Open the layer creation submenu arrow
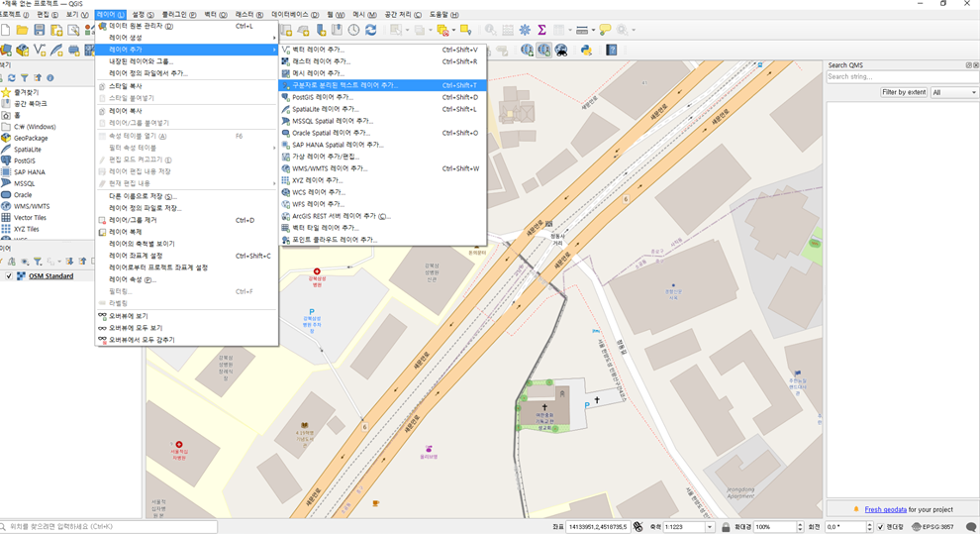980x534 pixels. coord(274,38)
